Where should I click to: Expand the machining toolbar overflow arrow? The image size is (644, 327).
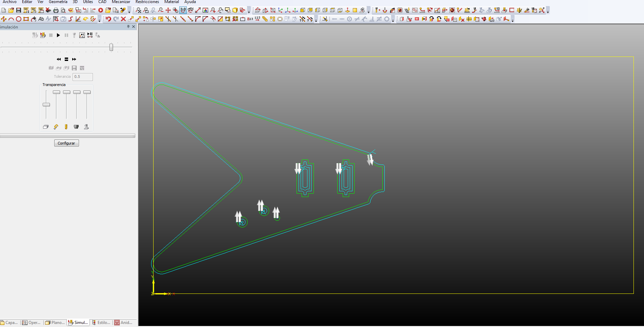point(548,11)
